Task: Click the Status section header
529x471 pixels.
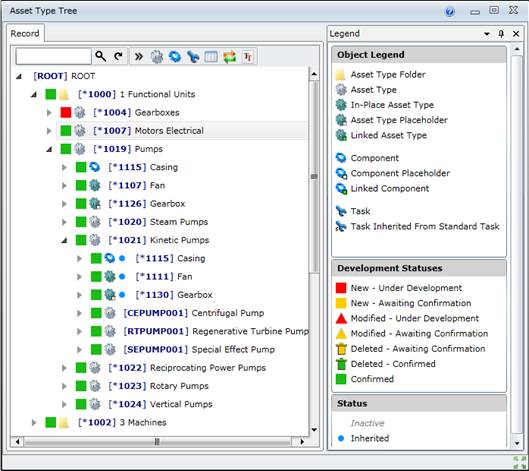Action: point(419,404)
